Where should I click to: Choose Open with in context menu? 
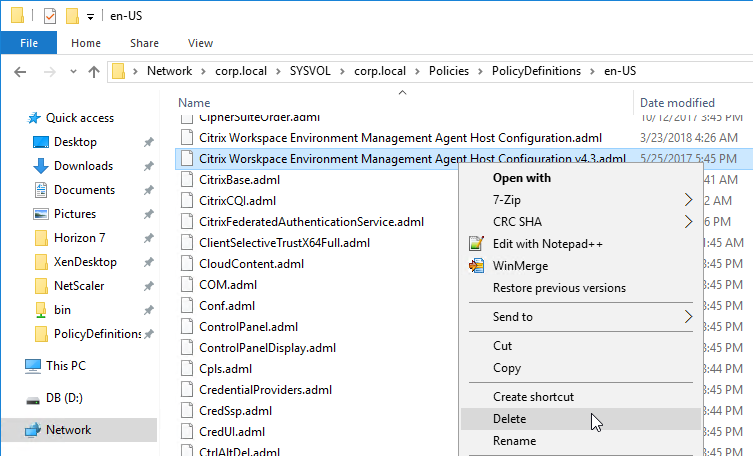coord(522,178)
